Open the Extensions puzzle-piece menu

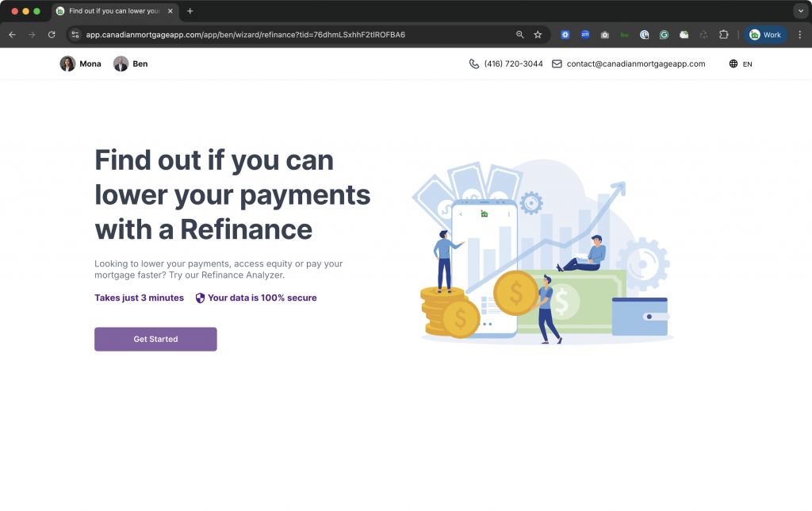point(723,35)
